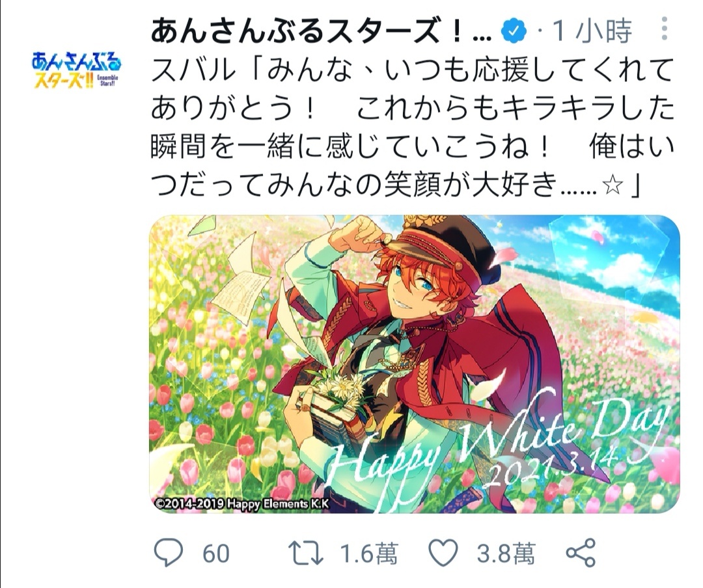View the 3.8萬 likes count
The height and width of the screenshot is (588, 703).
coord(506,553)
